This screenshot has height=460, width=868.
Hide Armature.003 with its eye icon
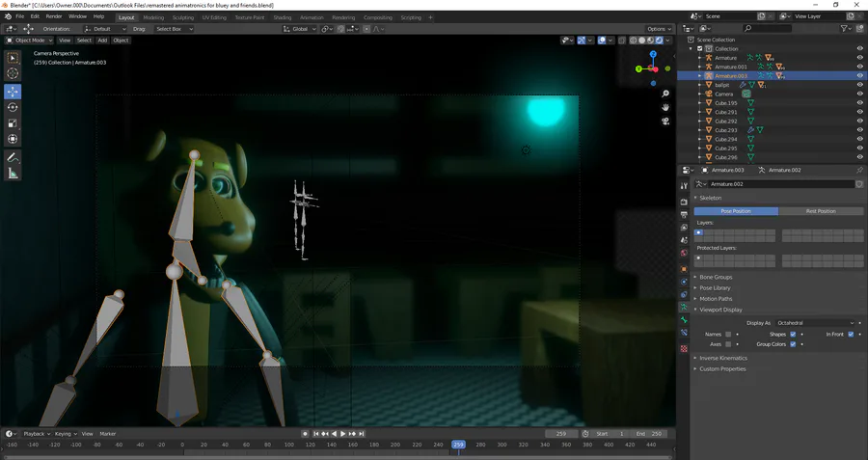click(x=859, y=76)
